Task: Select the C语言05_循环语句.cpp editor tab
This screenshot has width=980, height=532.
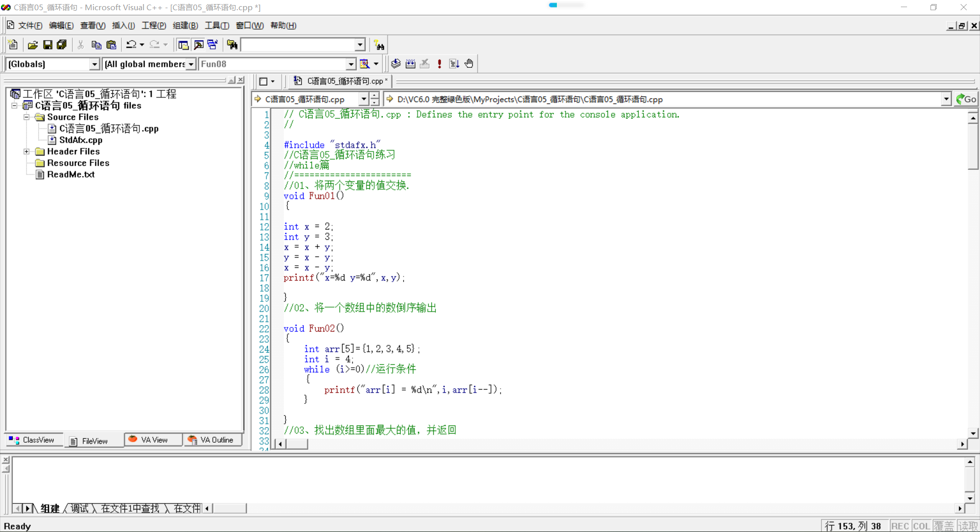Action: (340, 81)
